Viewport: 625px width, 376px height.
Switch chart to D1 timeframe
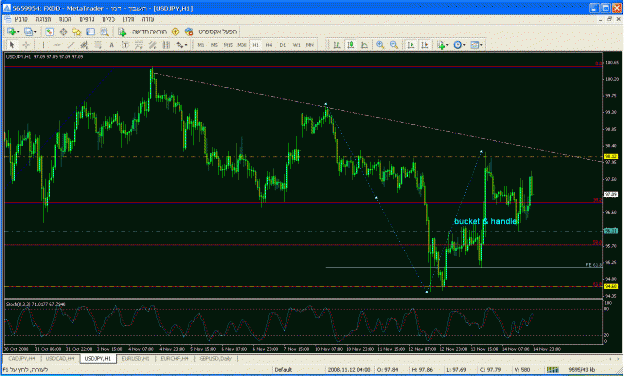coord(283,45)
